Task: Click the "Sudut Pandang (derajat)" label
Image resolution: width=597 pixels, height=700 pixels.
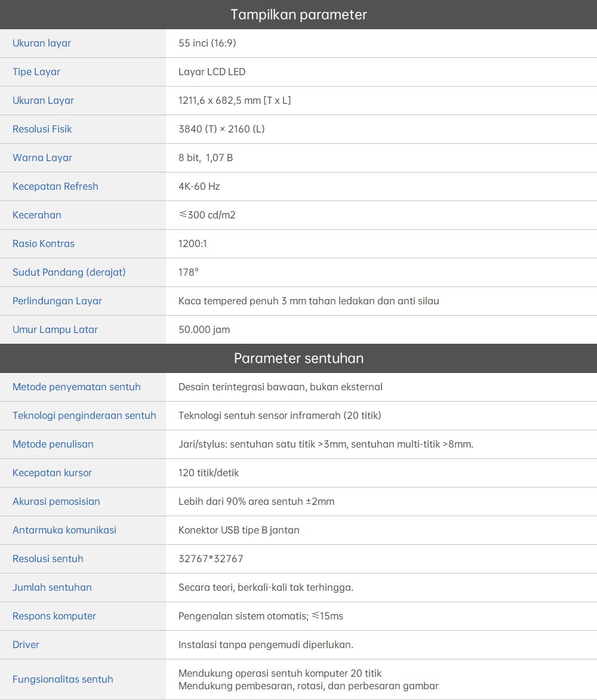Action: click(69, 272)
